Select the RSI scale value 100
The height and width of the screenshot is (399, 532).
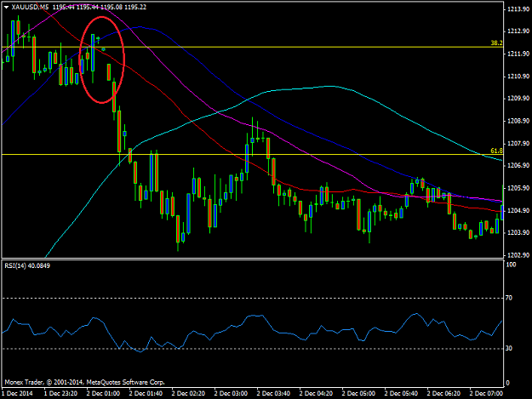tap(511, 265)
